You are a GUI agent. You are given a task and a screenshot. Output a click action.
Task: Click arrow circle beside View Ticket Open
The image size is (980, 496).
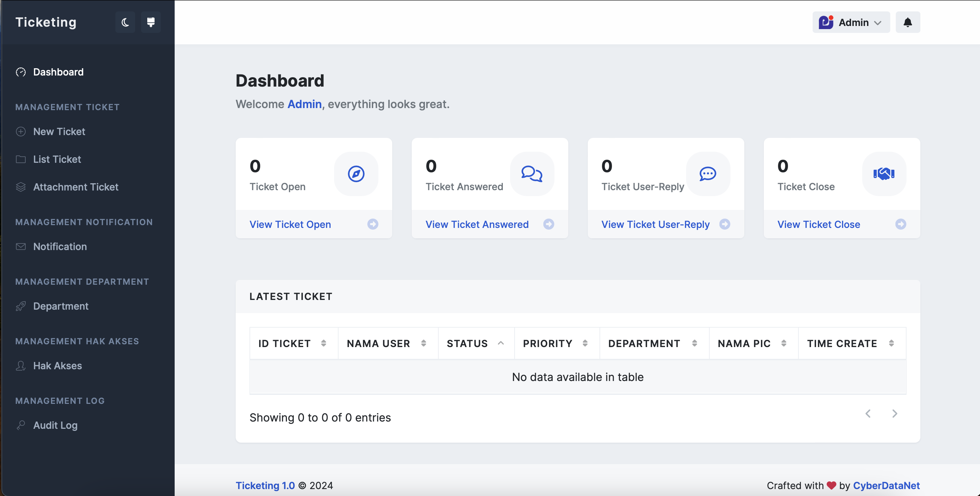tap(373, 224)
